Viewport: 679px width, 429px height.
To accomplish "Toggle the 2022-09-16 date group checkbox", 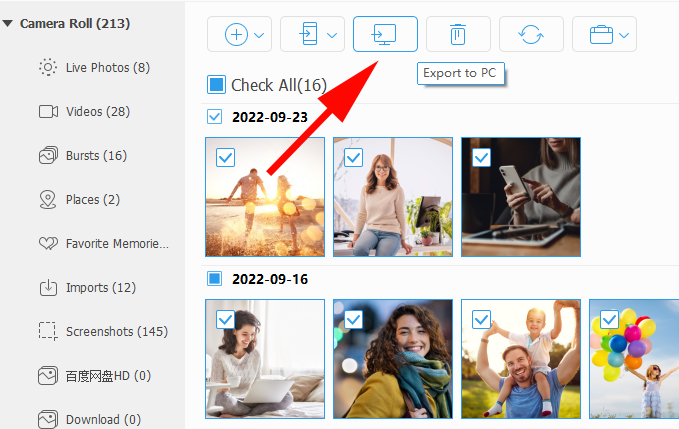I will click(x=214, y=278).
